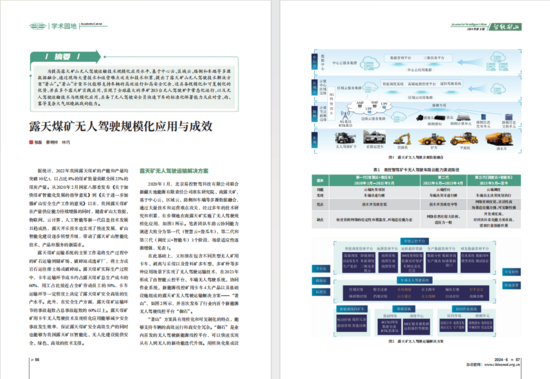Click the top blue title box in Figure 2
This screenshot has height=379, width=550.
point(414,241)
